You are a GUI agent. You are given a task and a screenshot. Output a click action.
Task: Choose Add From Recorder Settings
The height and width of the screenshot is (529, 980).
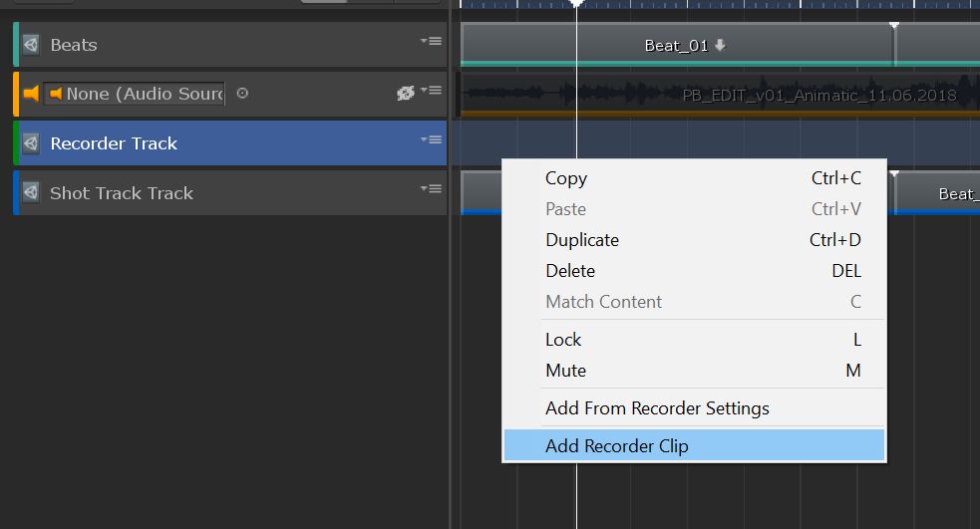[x=657, y=408]
